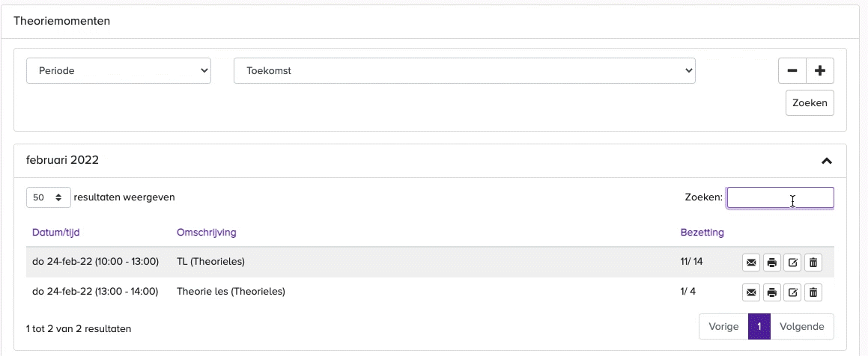Email participants of the TL theory lesson
This screenshot has width=868, height=356.
[x=751, y=263]
